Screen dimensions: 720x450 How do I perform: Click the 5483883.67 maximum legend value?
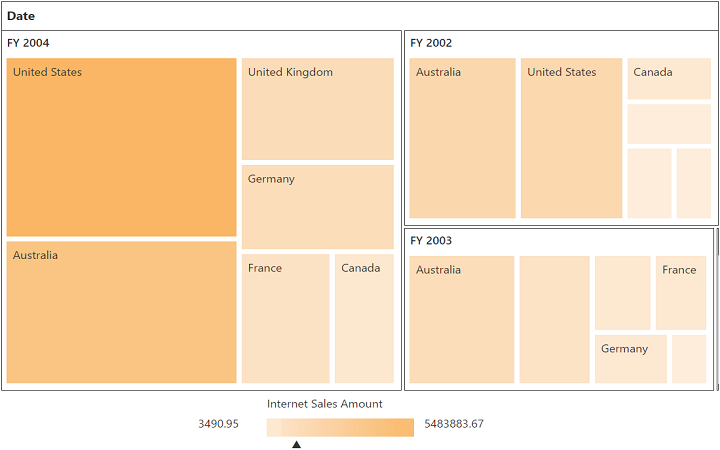coord(454,424)
